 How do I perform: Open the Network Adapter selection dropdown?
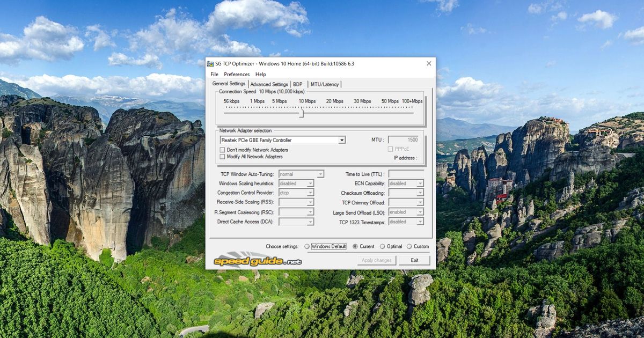[342, 139]
